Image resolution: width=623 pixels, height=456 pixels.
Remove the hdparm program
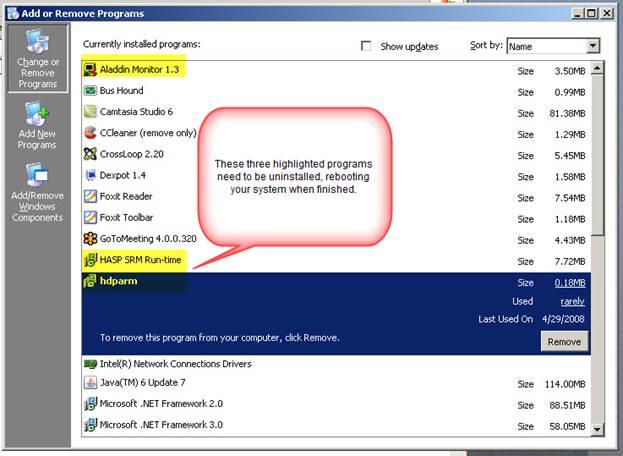tap(564, 342)
